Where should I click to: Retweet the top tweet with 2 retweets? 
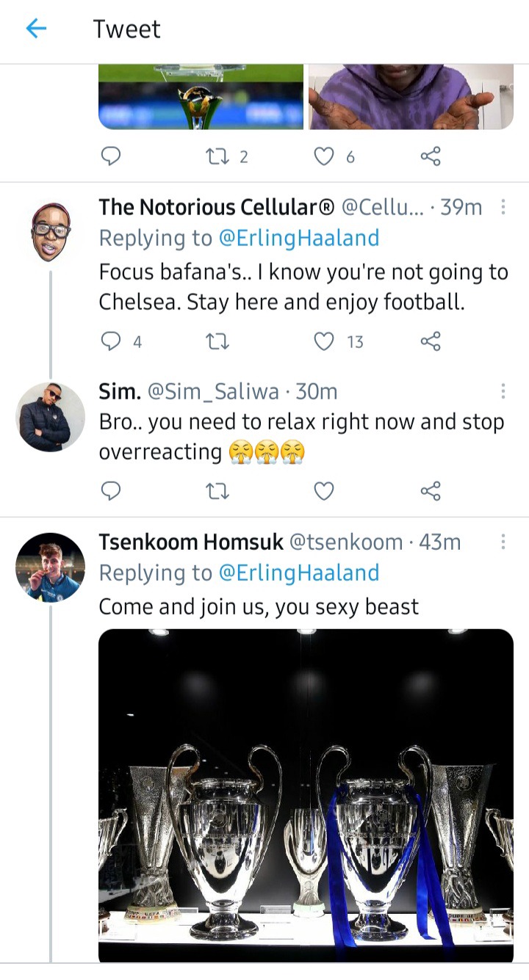(217, 156)
